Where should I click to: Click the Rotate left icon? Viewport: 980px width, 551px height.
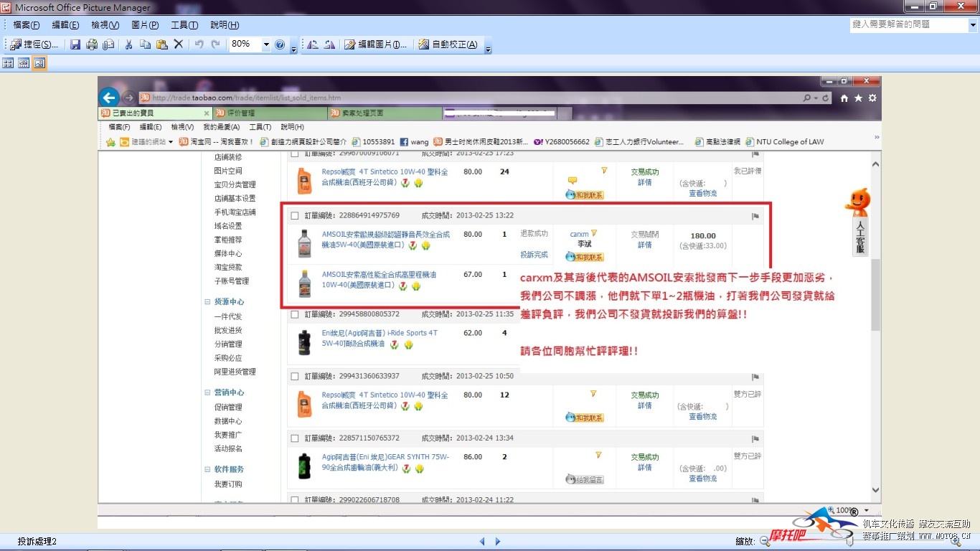(312, 44)
